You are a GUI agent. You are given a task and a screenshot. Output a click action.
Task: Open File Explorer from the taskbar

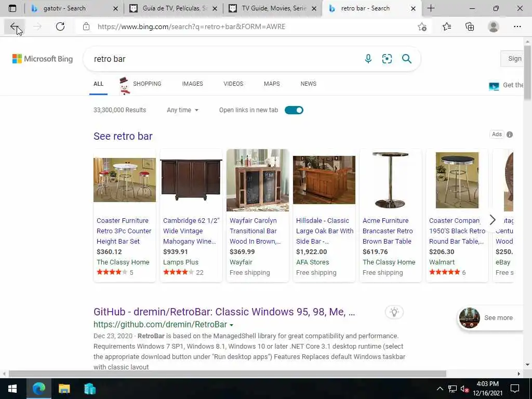(x=64, y=389)
